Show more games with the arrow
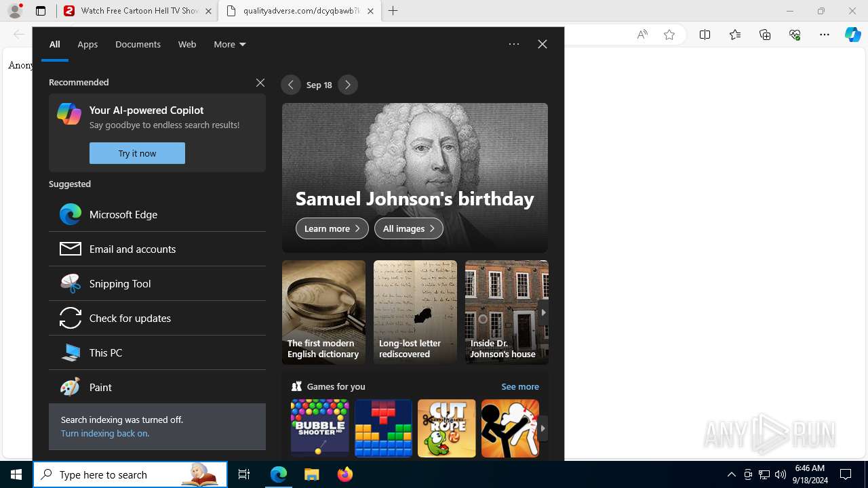Image resolution: width=868 pixels, height=488 pixels. click(543, 428)
